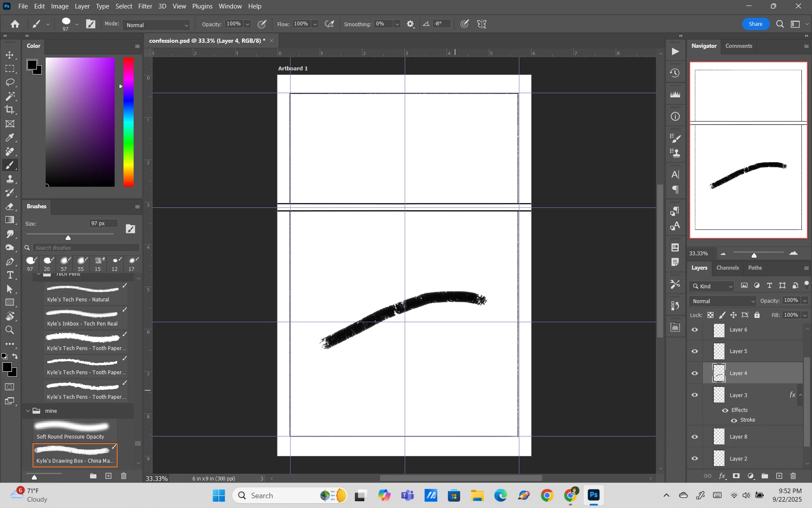Image resolution: width=812 pixels, height=508 pixels.
Task: Select the Lasso tool
Action: [10, 82]
